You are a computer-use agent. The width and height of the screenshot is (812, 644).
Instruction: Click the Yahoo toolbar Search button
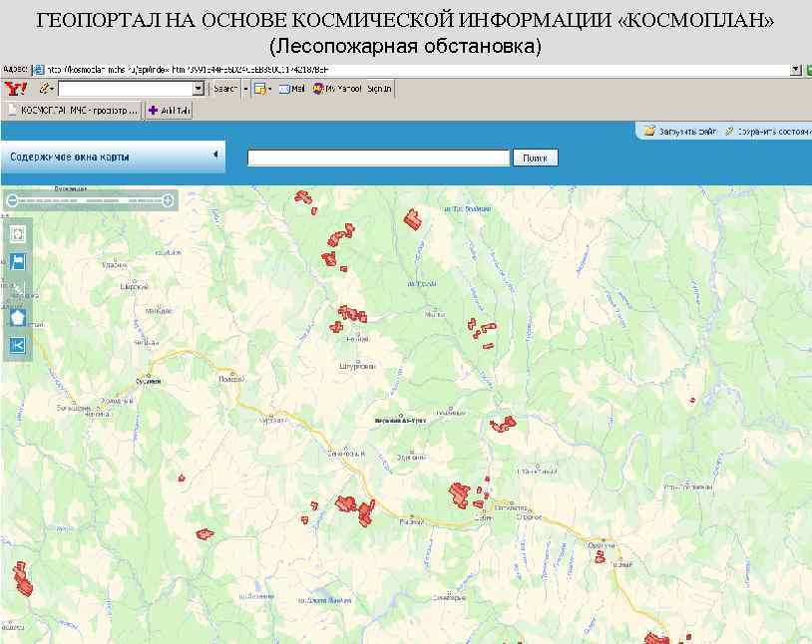tap(225, 89)
